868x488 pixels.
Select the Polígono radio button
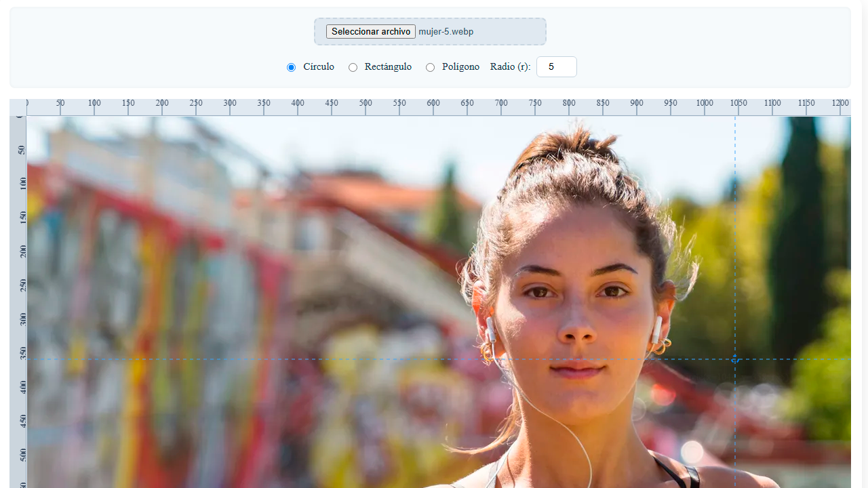point(430,67)
